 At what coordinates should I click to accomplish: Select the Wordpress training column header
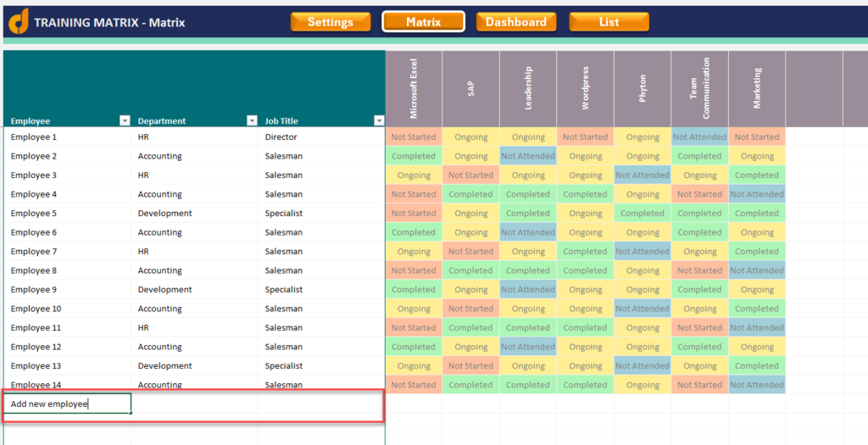[x=586, y=88]
